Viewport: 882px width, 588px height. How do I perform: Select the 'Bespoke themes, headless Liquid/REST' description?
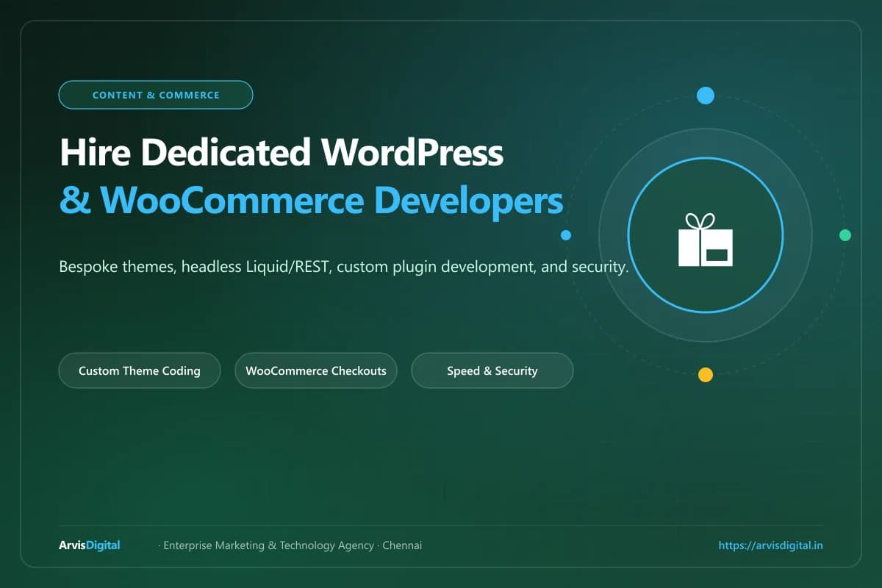[x=343, y=267]
